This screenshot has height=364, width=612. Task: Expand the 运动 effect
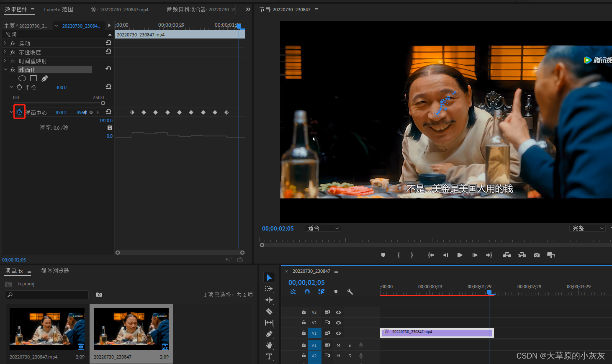pyautogui.click(x=5, y=43)
